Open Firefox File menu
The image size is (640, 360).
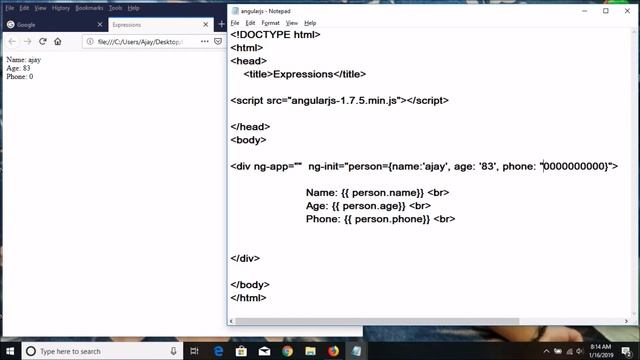10,8
